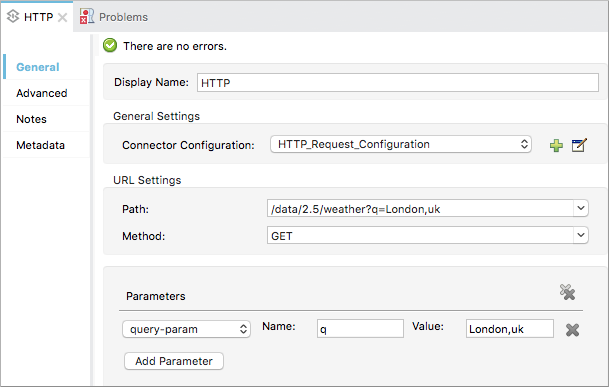Screen dimensions: 609x387
Task: Click the 'Method:' label
Action: point(144,236)
